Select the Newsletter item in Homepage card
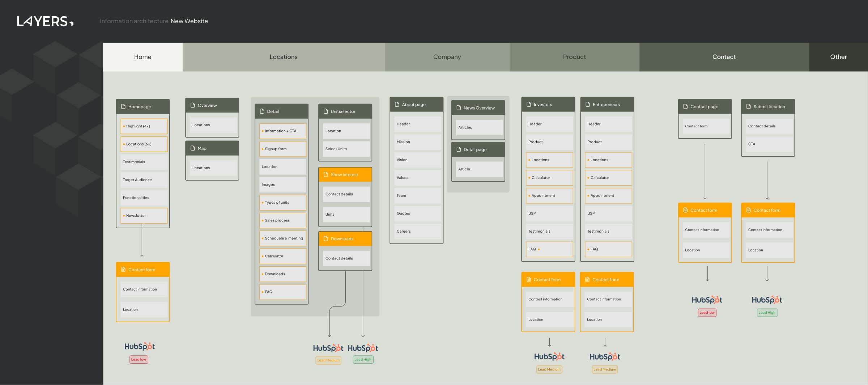 pos(144,216)
